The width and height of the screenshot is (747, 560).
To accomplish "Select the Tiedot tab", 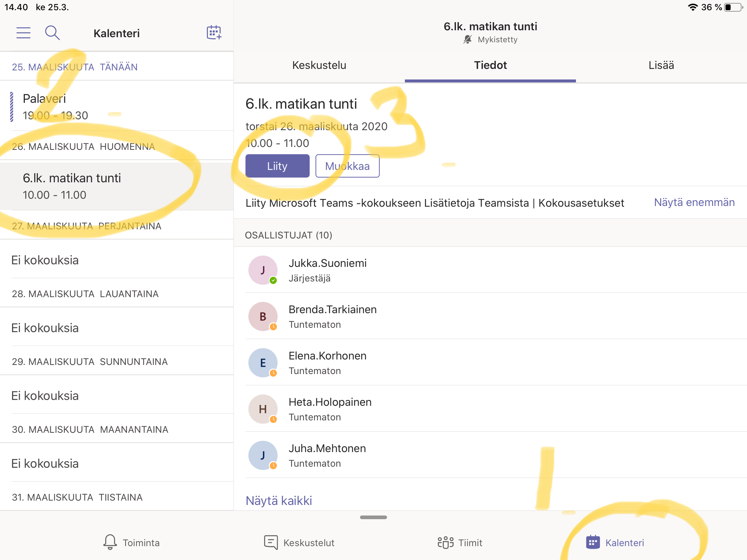I will [490, 65].
